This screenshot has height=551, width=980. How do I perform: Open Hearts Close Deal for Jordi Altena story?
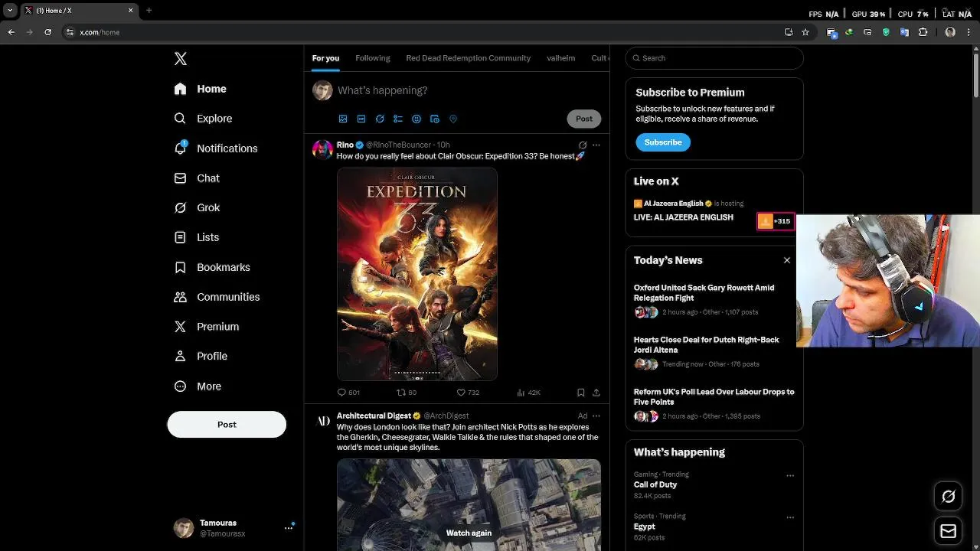pyautogui.click(x=706, y=345)
